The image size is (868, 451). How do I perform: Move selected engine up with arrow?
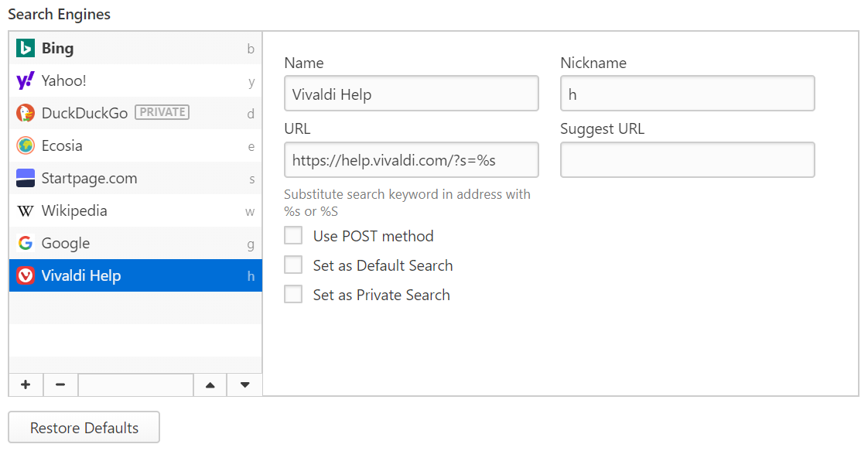(x=210, y=384)
